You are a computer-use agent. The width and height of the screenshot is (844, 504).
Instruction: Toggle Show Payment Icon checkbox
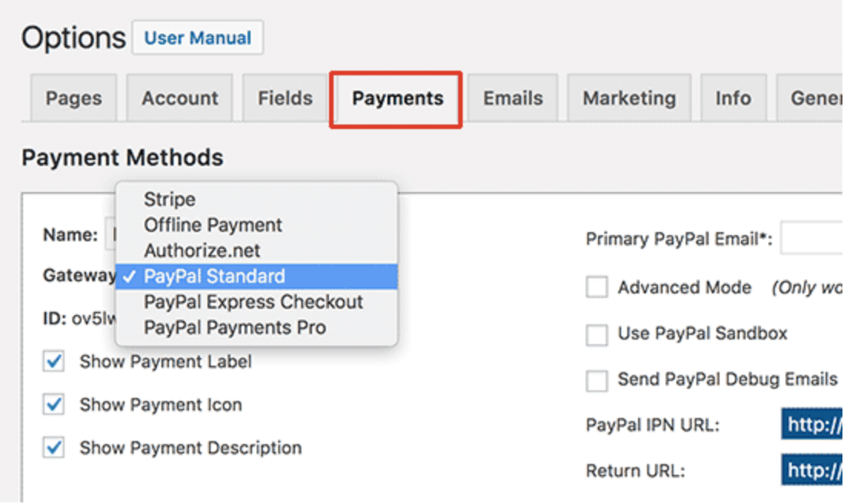tap(54, 405)
